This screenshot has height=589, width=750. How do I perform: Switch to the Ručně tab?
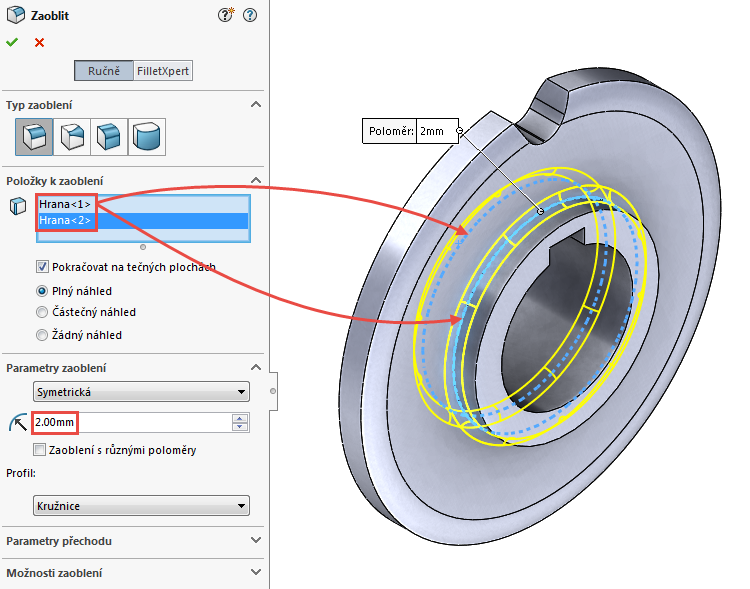point(104,71)
